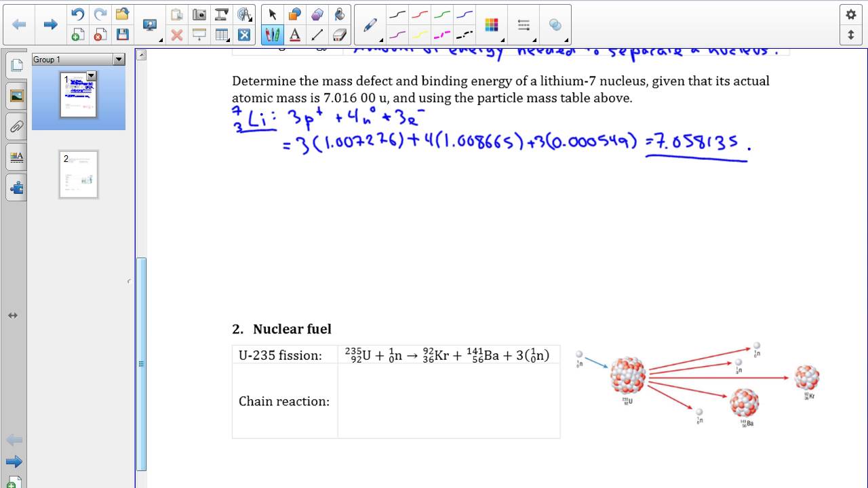Screen dimensions: 868x488
Task: Open the Page Sorter tab
Action: (x=17, y=65)
